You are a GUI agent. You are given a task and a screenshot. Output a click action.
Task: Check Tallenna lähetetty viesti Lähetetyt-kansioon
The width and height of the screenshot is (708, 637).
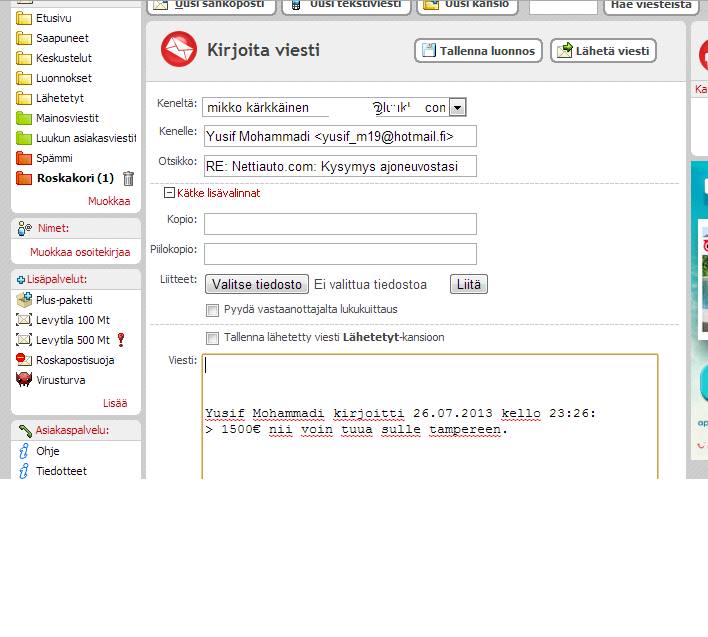point(212,338)
